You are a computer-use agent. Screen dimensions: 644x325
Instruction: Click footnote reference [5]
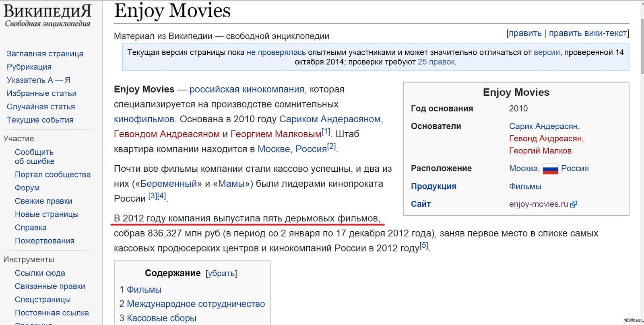424,245
